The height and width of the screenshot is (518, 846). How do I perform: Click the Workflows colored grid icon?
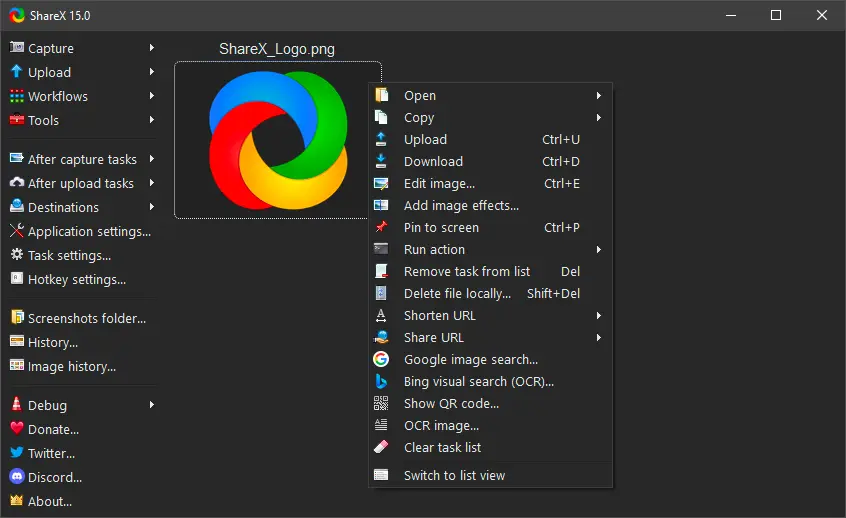17,96
